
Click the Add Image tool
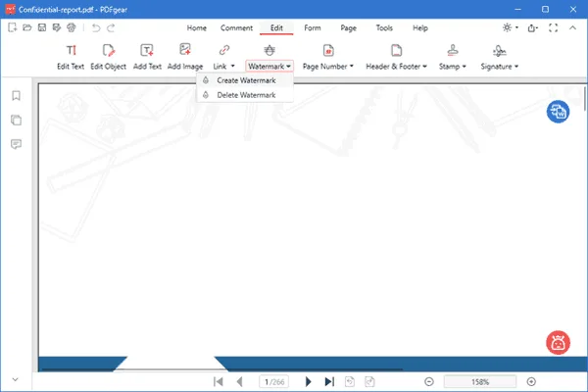tap(185, 56)
